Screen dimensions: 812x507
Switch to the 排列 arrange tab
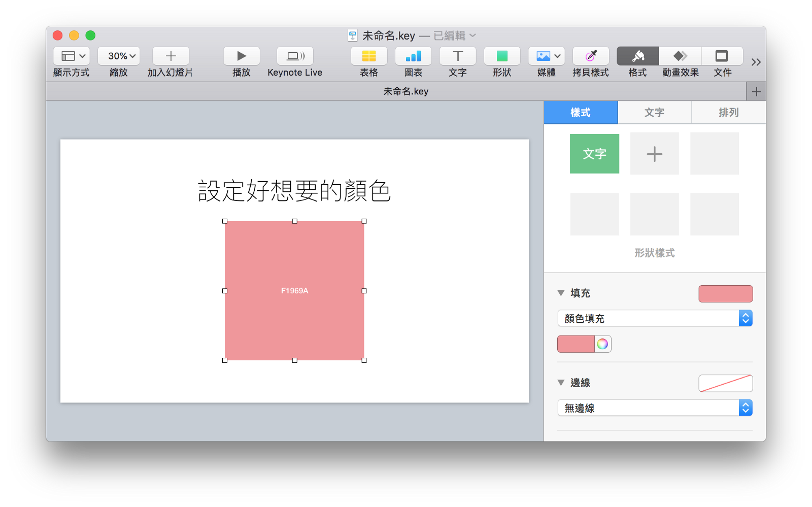click(x=728, y=112)
